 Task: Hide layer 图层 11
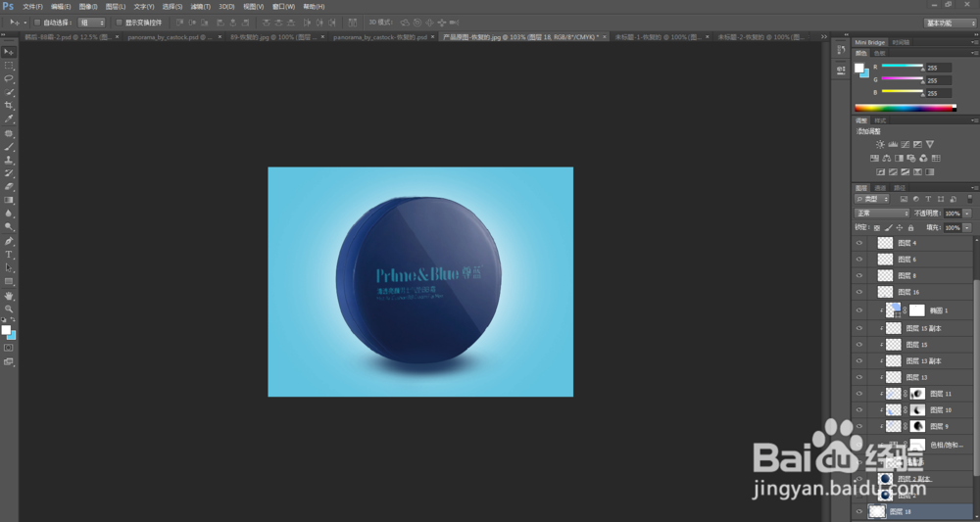coord(859,394)
